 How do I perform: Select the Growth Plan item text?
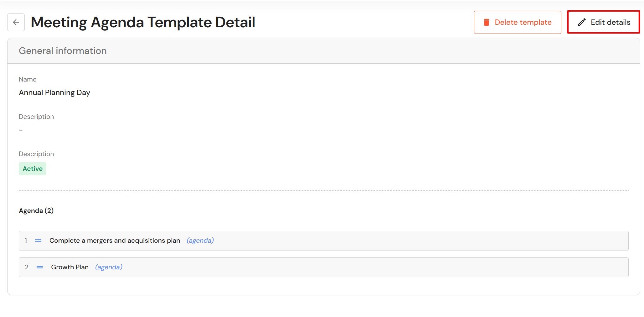[70, 267]
